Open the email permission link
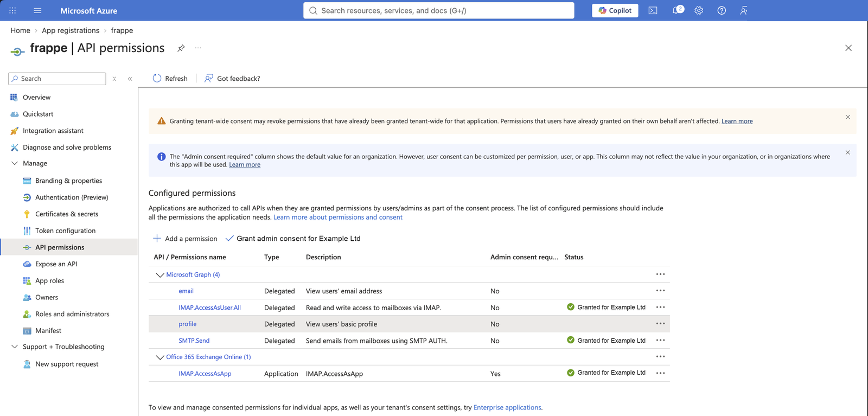This screenshot has height=416, width=868. click(x=186, y=291)
